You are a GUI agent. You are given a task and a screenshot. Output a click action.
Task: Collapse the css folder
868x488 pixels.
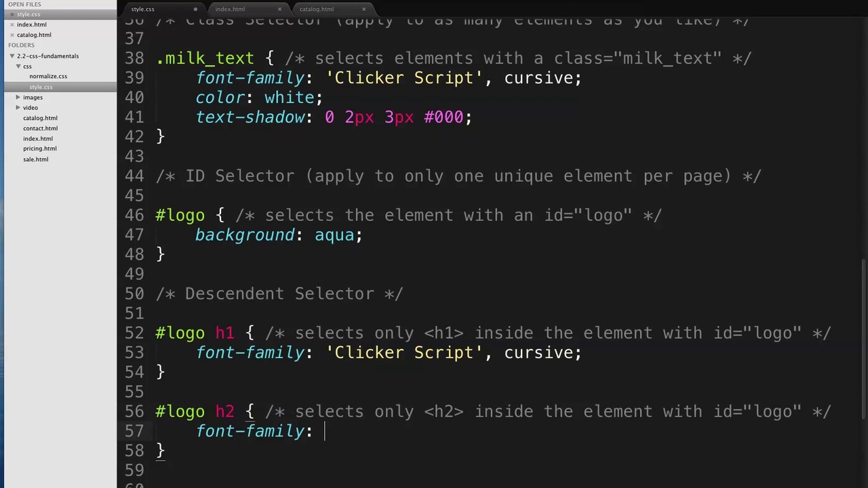click(18, 66)
